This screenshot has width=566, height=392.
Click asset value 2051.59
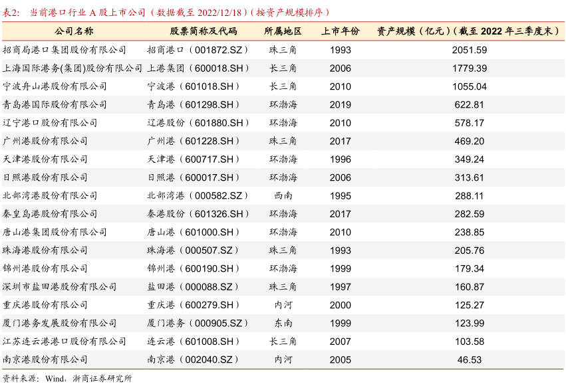(470, 50)
